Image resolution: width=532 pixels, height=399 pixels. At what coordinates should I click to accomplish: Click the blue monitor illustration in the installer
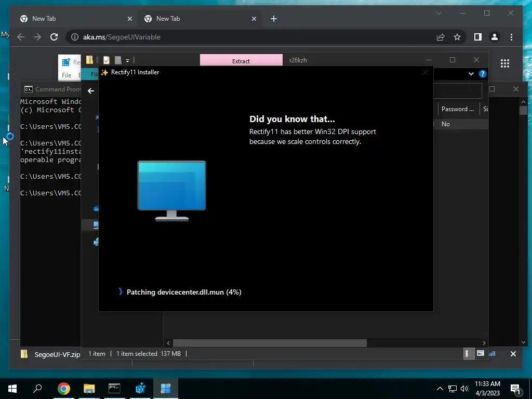tap(171, 191)
